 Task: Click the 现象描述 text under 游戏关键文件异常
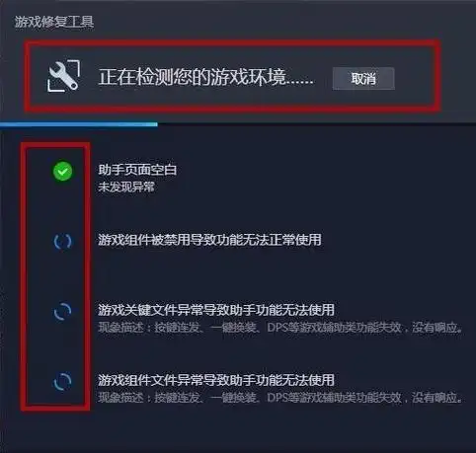[280, 328]
